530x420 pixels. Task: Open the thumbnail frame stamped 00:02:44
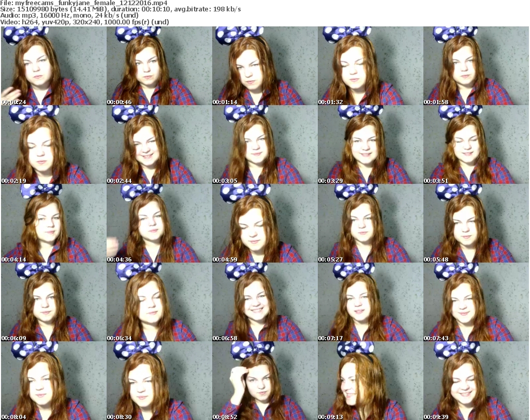[159, 144]
